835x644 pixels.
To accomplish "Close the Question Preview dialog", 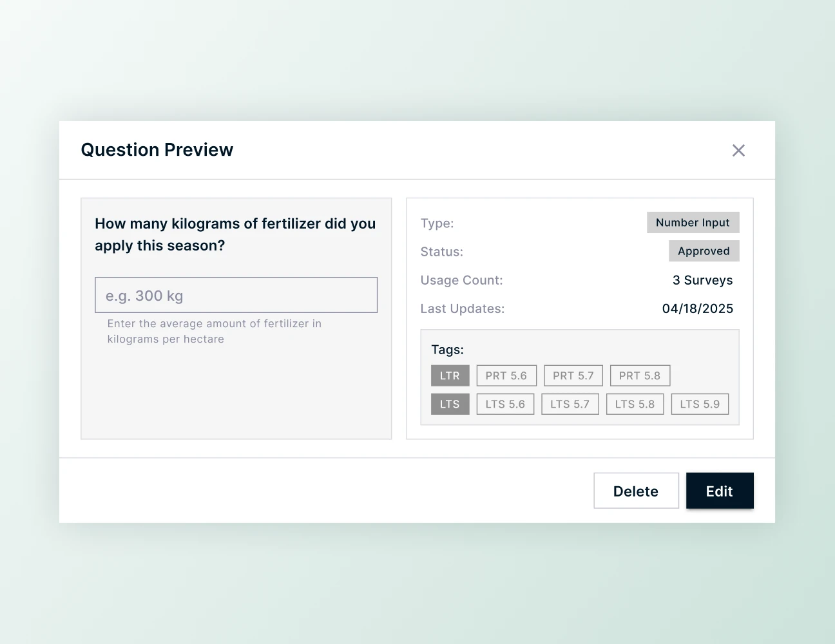I will click(738, 150).
